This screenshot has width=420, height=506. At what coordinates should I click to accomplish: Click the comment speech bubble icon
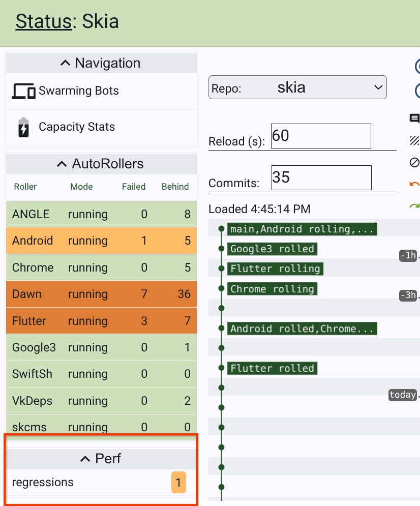pos(414,118)
